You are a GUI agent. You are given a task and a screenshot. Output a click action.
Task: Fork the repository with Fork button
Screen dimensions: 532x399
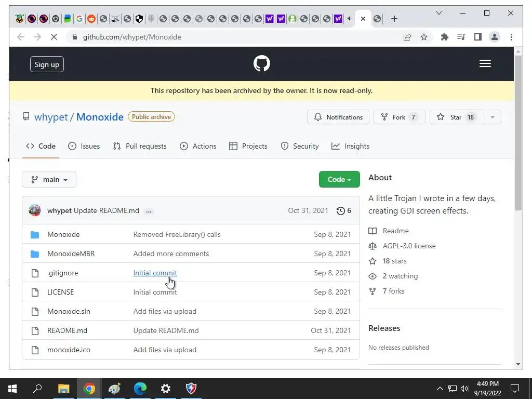(x=399, y=117)
